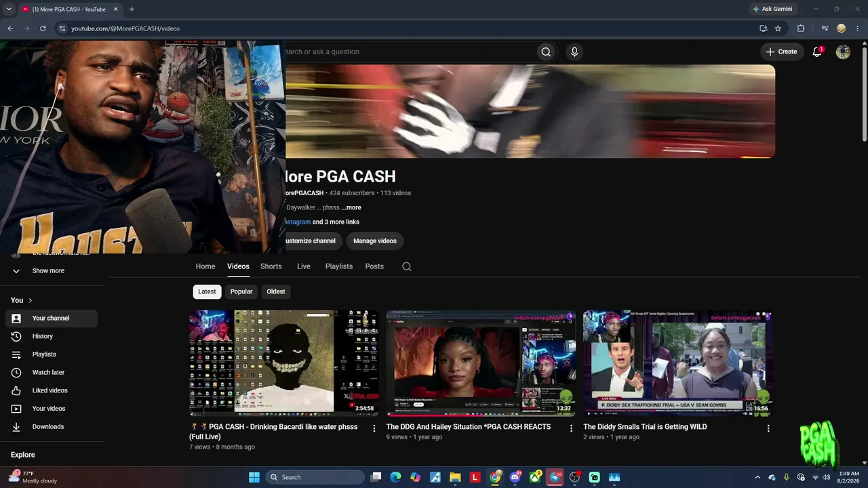Screen dimensions: 868x488
Task: Open the Chrome three-dot menu
Action: [x=858, y=28]
